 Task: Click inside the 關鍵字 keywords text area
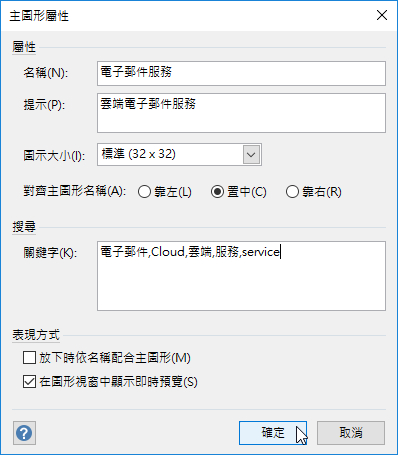pos(241,276)
